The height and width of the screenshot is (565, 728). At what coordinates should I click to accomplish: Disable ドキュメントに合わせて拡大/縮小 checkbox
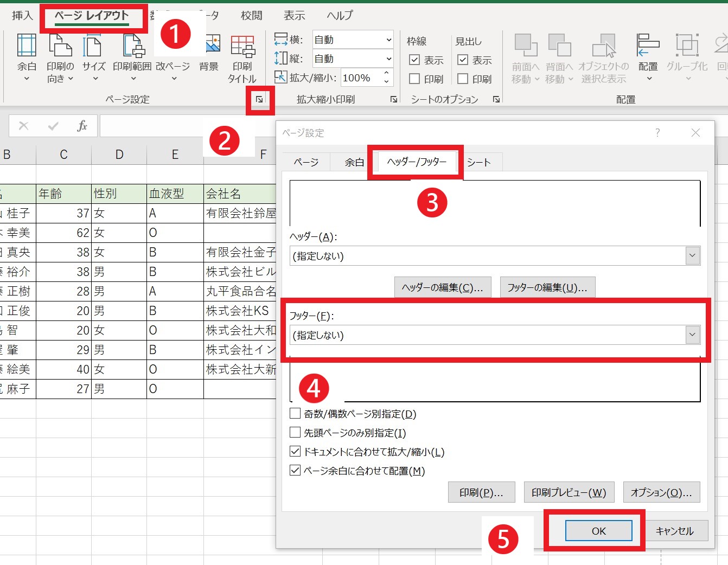(295, 451)
